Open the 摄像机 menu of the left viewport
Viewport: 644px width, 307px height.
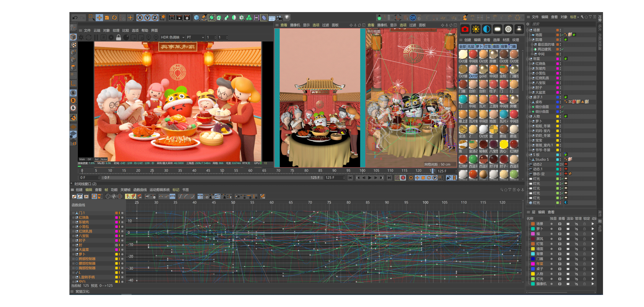pos(295,25)
